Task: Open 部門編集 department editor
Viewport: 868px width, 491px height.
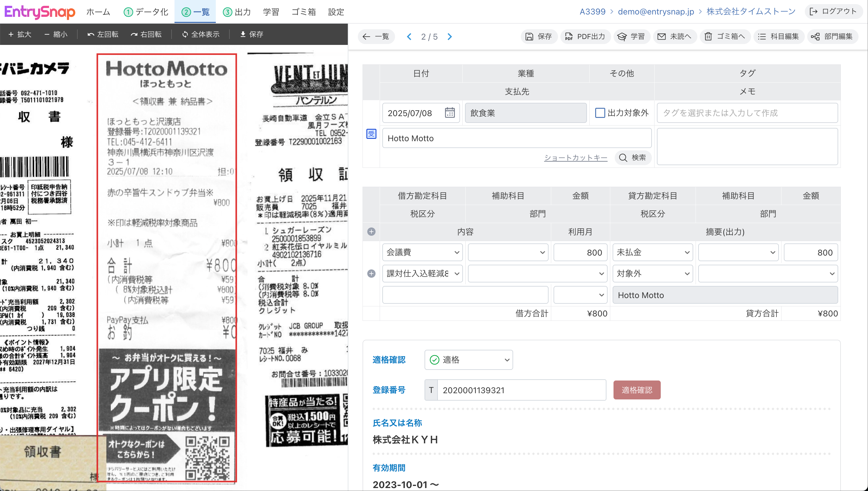Action: point(832,36)
